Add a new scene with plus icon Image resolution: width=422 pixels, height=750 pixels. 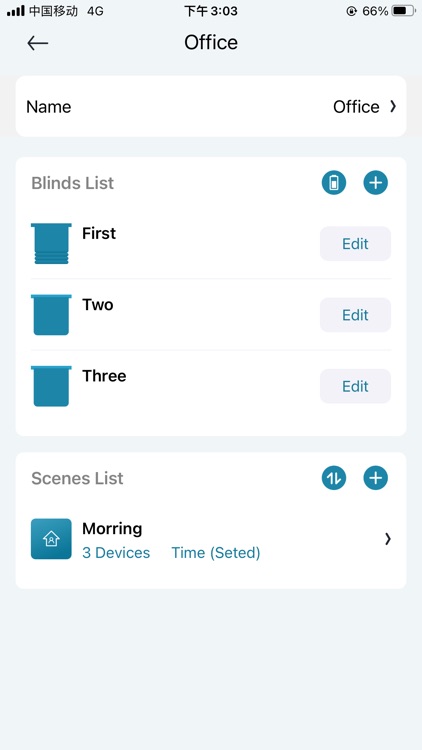(x=376, y=478)
